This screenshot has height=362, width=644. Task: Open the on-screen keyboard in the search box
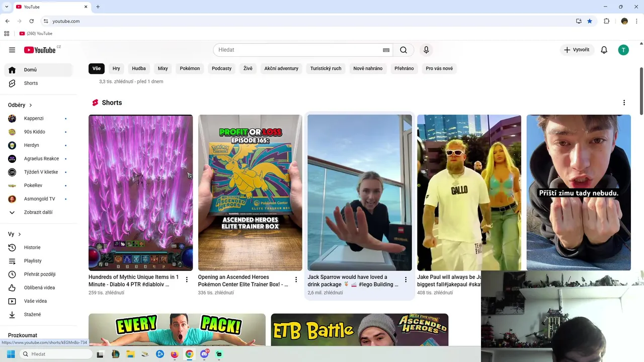click(386, 50)
